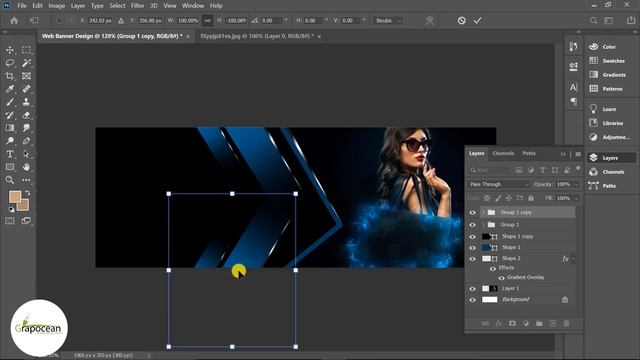Collapse Shape 2 layer effects list
The height and width of the screenshot is (360, 640).
pos(573,259)
